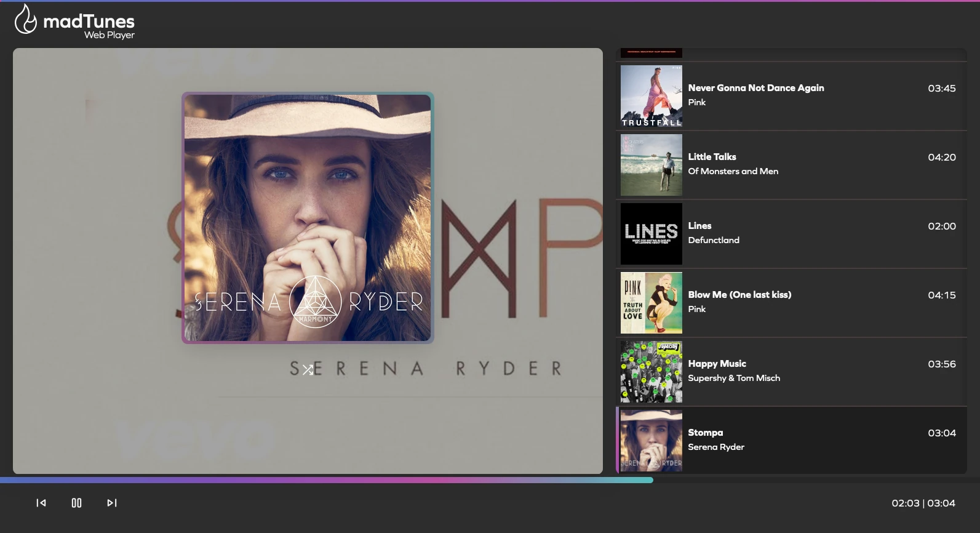Click the Of Monsters and Men album cover
The image size is (980, 533).
651,165
